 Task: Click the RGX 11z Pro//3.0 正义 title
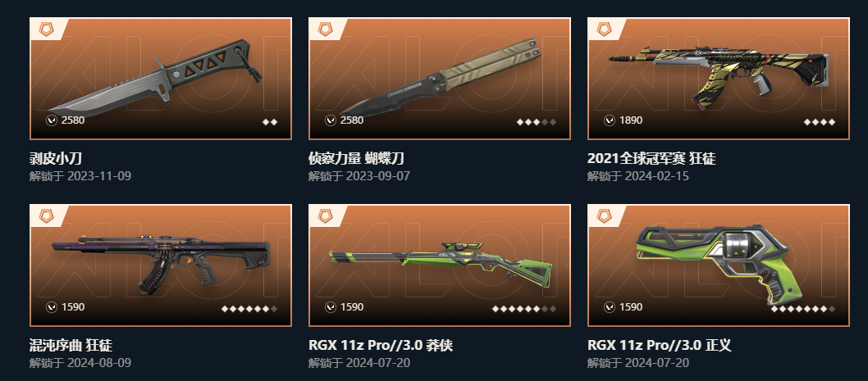(x=660, y=346)
